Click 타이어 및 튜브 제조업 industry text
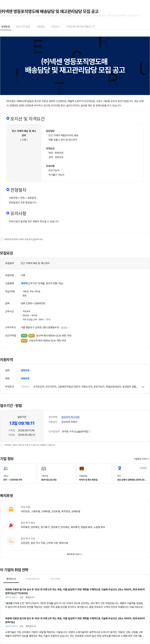 [88, 480]
